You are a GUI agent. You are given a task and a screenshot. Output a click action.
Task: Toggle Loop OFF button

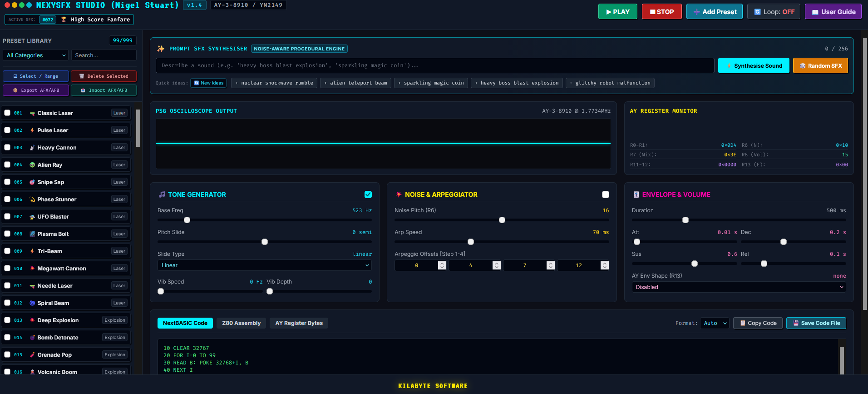point(774,12)
